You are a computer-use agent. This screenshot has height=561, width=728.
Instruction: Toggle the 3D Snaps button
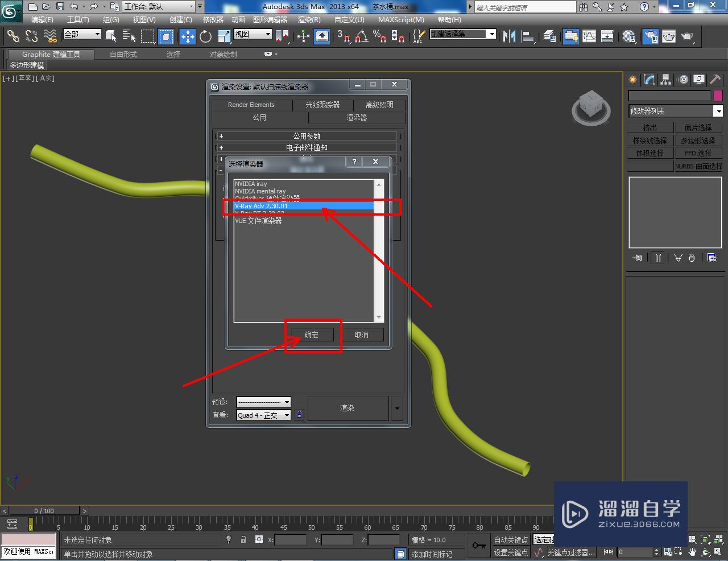(x=343, y=36)
